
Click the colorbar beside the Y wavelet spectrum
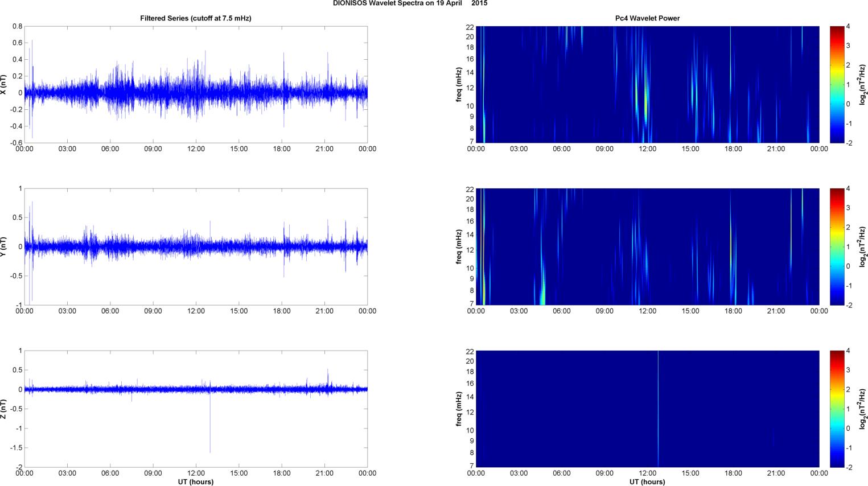coord(837,246)
